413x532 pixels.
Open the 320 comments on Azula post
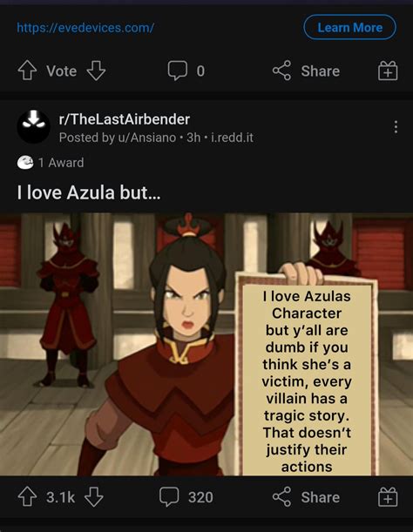tap(186, 496)
